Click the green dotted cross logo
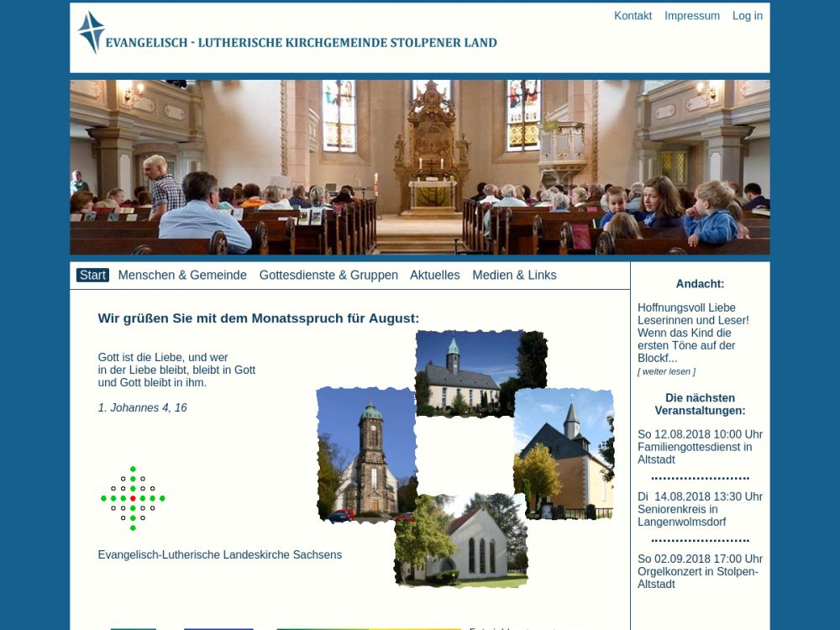 [x=133, y=498]
